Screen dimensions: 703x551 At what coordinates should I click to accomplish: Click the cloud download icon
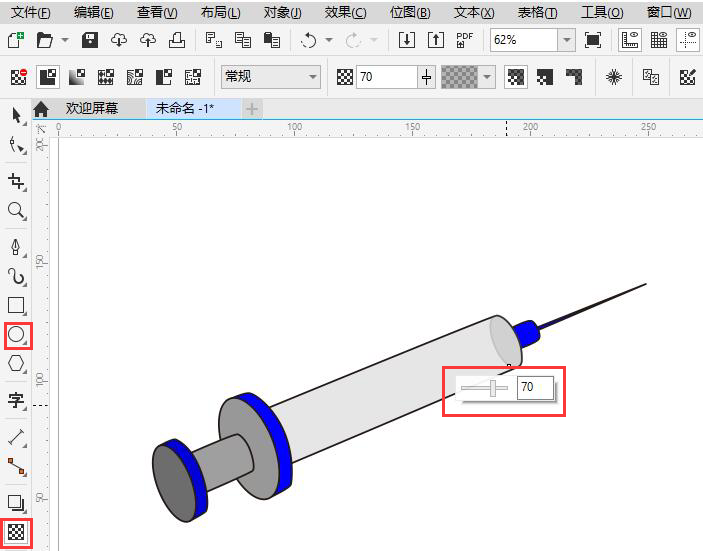click(119, 40)
